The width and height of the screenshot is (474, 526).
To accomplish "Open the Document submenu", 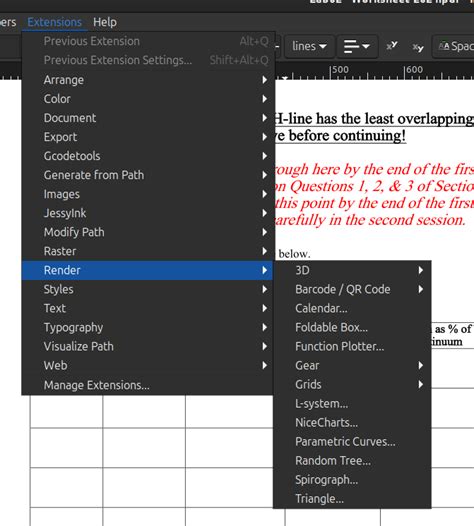I will pos(148,118).
